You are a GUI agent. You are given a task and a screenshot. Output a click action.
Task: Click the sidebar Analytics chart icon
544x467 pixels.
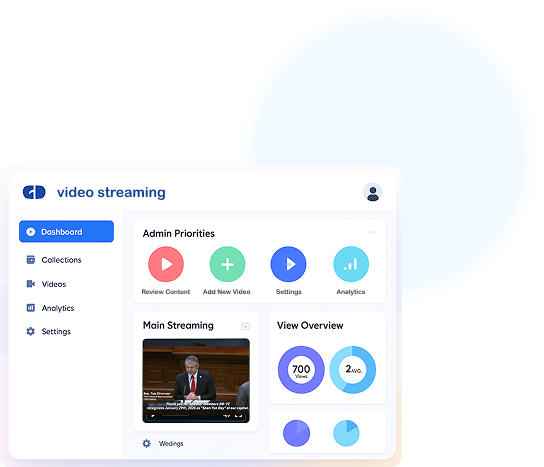pyautogui.click(x=31, y=308)
